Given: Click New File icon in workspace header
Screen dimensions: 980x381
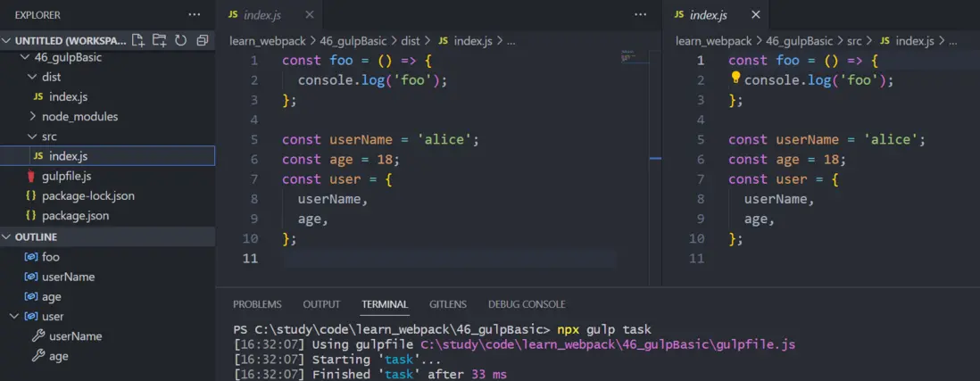Looking at the screenshot, I should (x=138, y=41).
